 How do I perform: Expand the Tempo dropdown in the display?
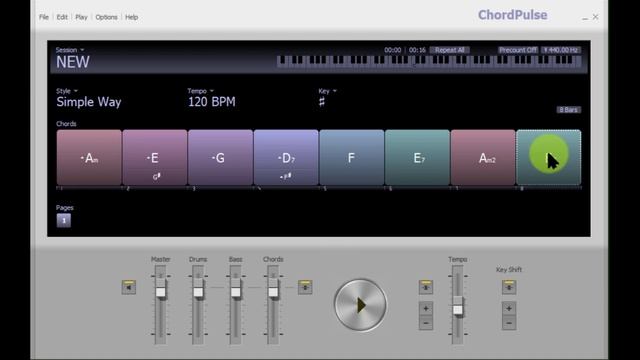point(200,91)
